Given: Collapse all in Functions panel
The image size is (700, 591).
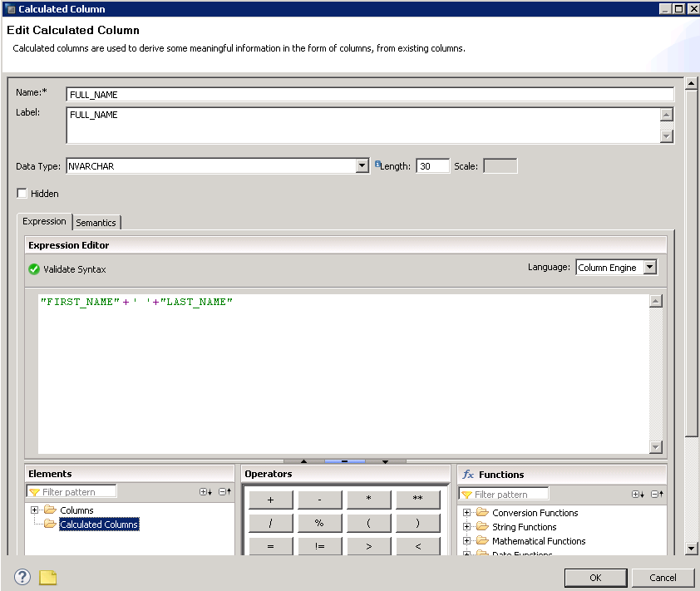Looking at the screenshot, I should coord(657,494).
